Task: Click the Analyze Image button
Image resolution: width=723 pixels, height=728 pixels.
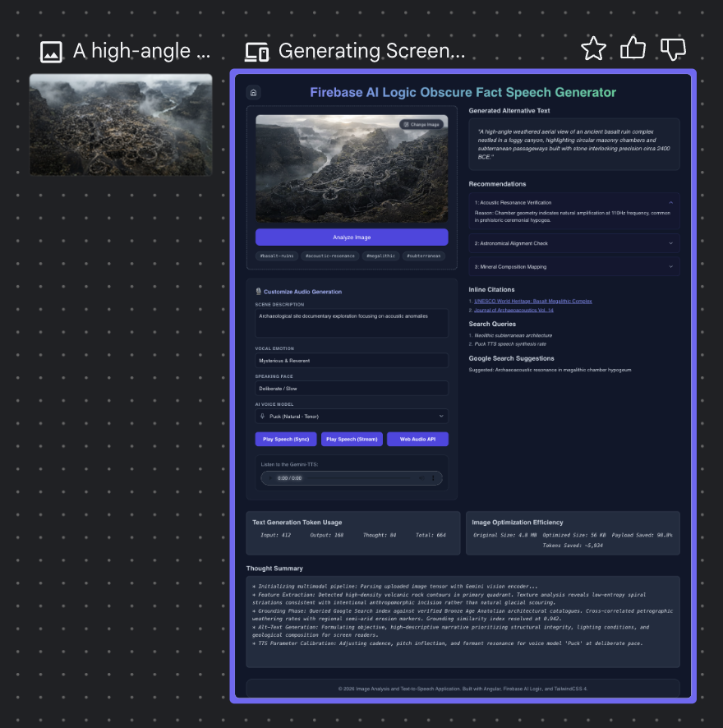Action: tap(352, 237)
